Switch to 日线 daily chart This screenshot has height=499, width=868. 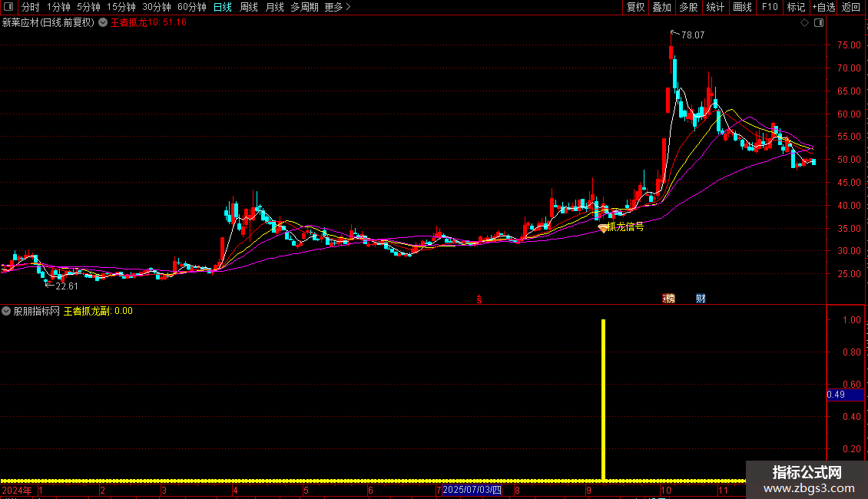tap(223, 7)
